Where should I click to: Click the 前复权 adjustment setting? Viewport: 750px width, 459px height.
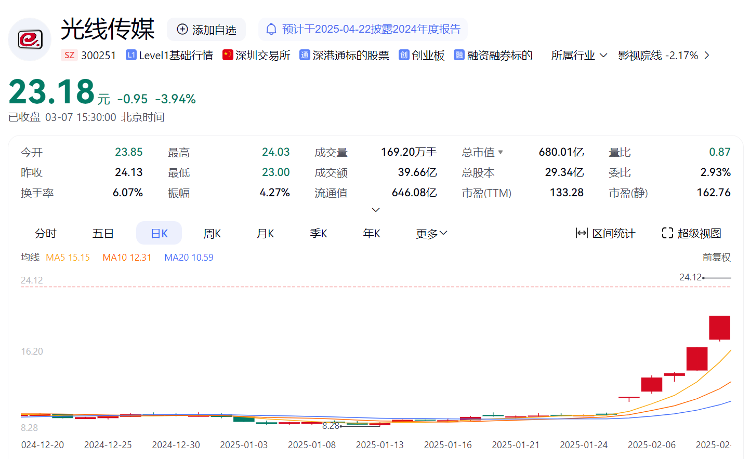click(717, 257)
